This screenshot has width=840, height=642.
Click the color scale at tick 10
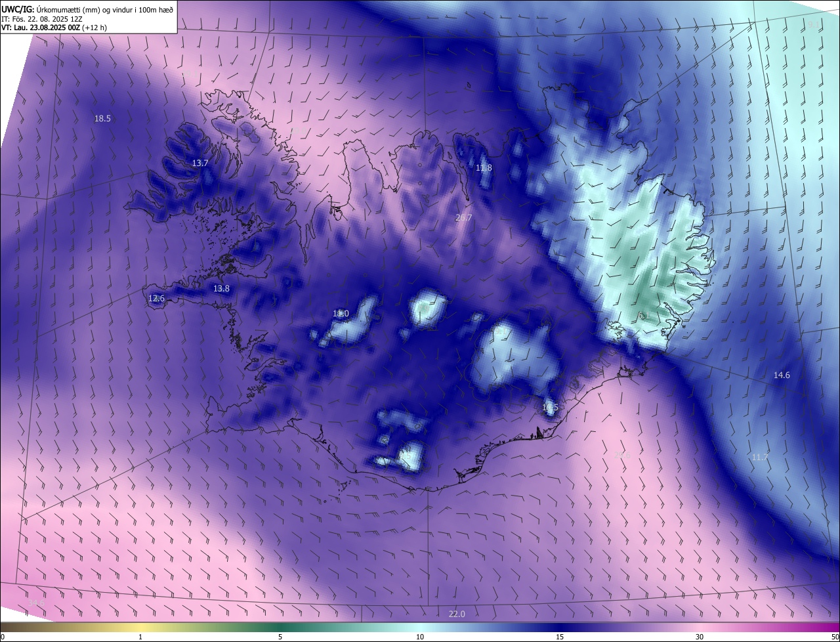[x=420, y=637]
